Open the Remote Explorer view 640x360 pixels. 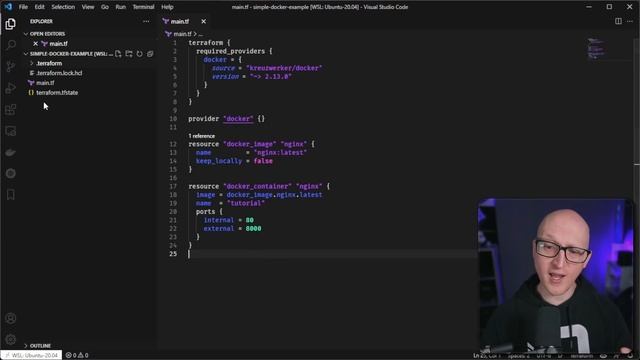point(11,131)
